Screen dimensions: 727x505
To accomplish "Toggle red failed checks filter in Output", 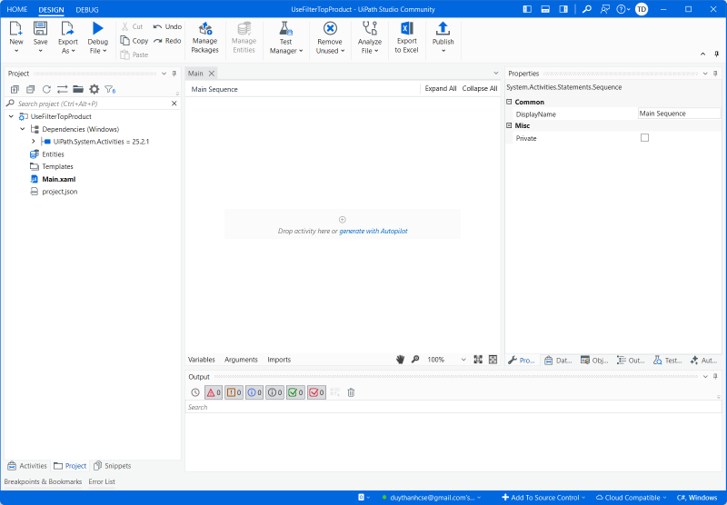I will [x=316, y=392].
